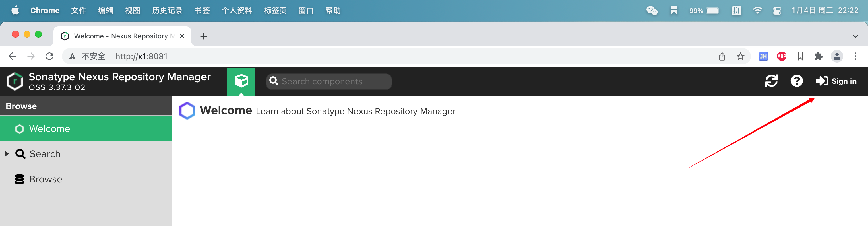Click the green Browse cube icon
This screenshot has height=226, width=868.
click(x=241, y=81)
